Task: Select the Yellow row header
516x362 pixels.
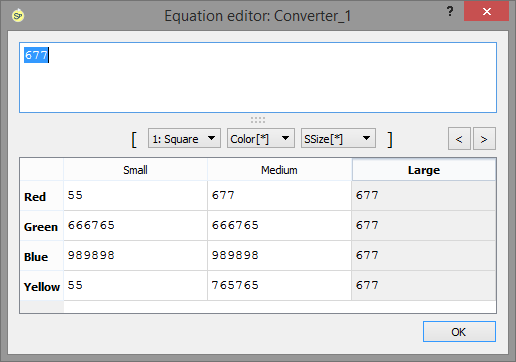Action: tap(42, 286)
